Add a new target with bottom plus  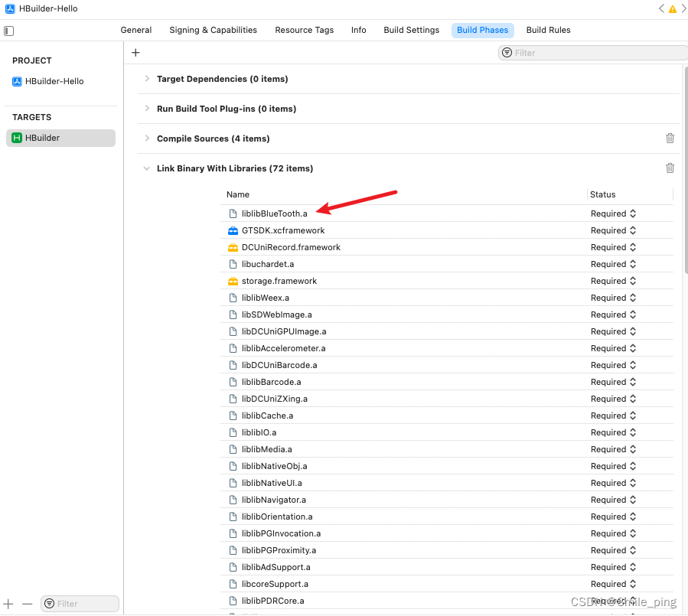(x=8, y=605)
